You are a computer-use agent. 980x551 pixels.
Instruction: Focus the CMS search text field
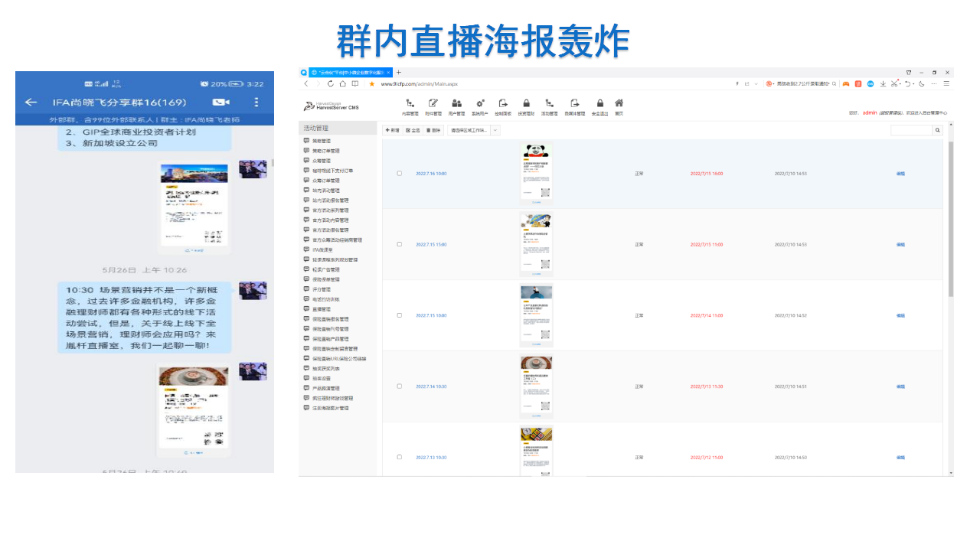(911, 131)
